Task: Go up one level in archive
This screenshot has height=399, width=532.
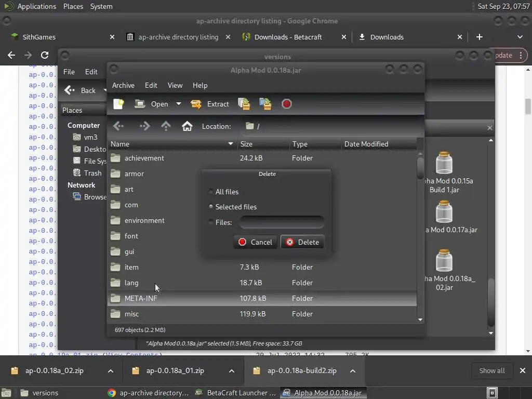Action: pyautogui.click(x=166, y=126)
